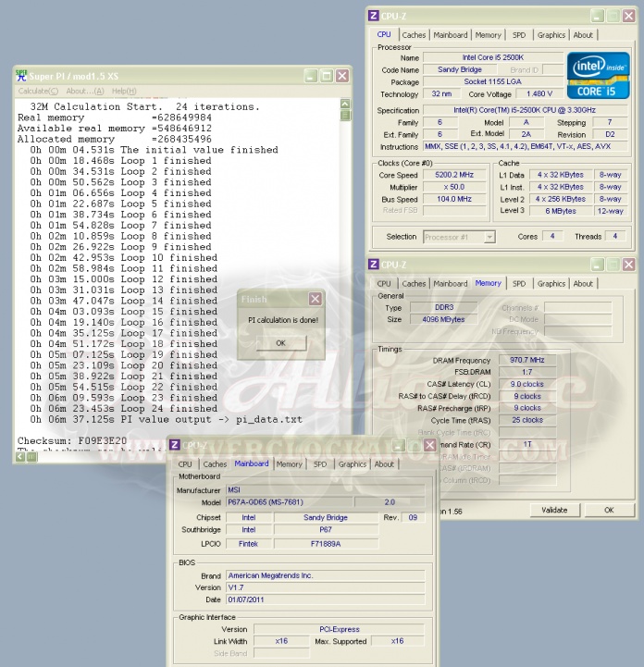Open the Calculate menu in Super PI

(x=38, y=91)
